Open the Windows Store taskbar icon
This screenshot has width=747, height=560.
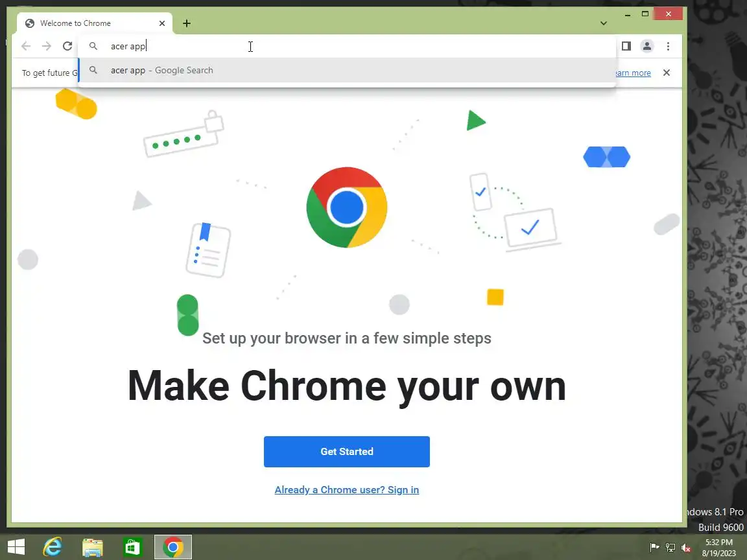[x=132, y=547]
